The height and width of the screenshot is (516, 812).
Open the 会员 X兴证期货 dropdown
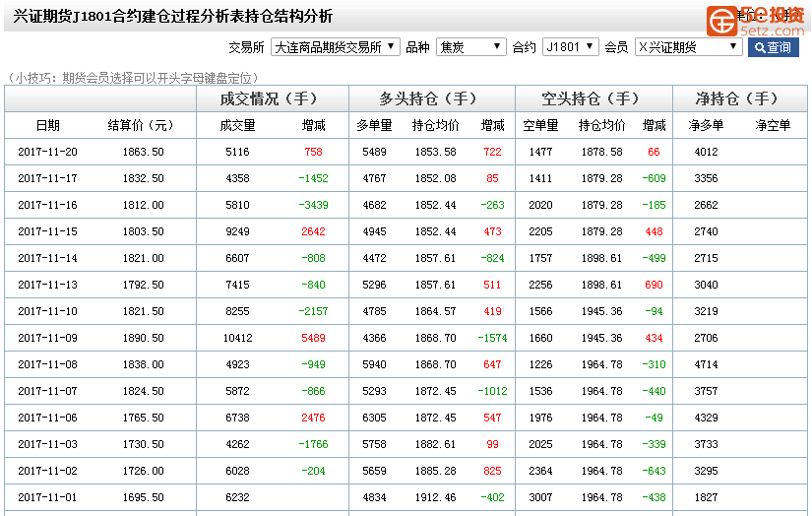pyautogui.click(x=688, y=47)
